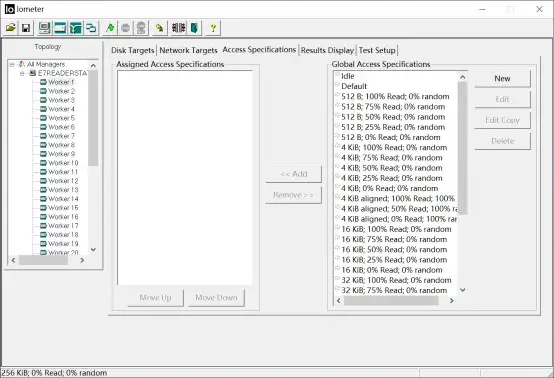Collapse the E7READERSTA manager node
This screenshot has height=378, width=554.
click(22, 73)
